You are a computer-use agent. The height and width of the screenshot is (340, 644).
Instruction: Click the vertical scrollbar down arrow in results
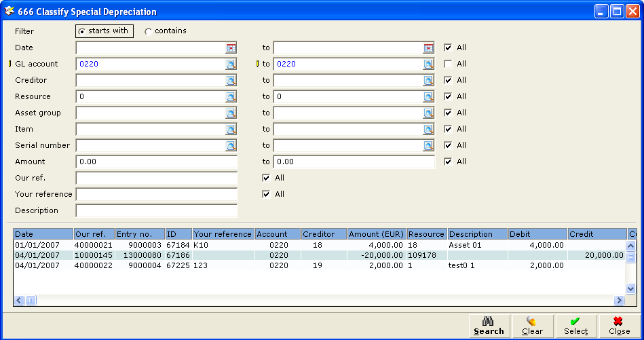pyautogui.click(x=631, y=289)
